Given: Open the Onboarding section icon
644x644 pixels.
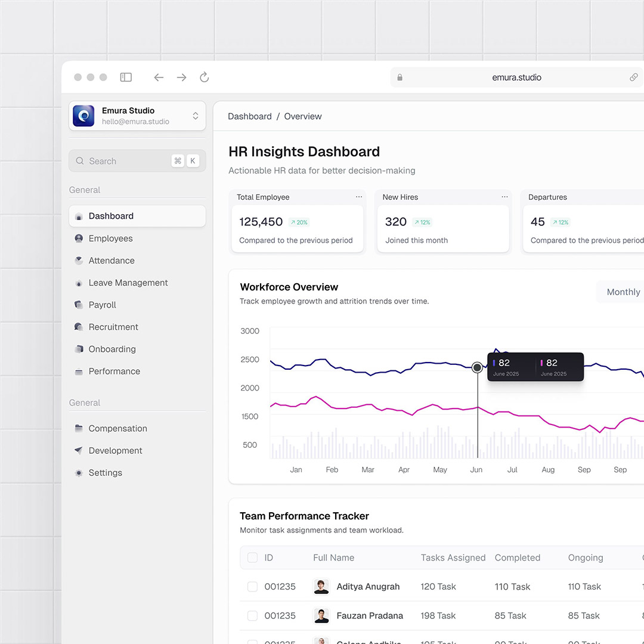Looking at the screenshot, I should pyautogui.click(x=79, y=348).
